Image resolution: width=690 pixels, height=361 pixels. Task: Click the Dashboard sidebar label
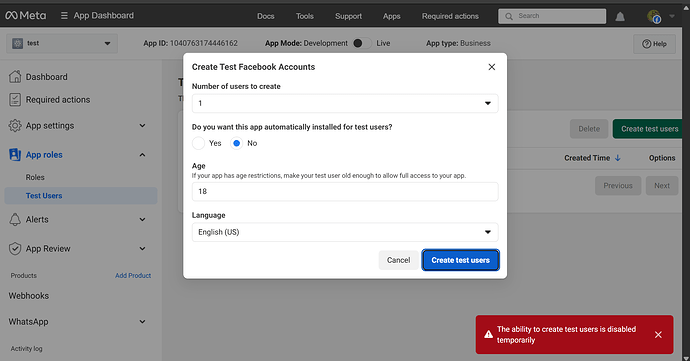tap(47, 77)
